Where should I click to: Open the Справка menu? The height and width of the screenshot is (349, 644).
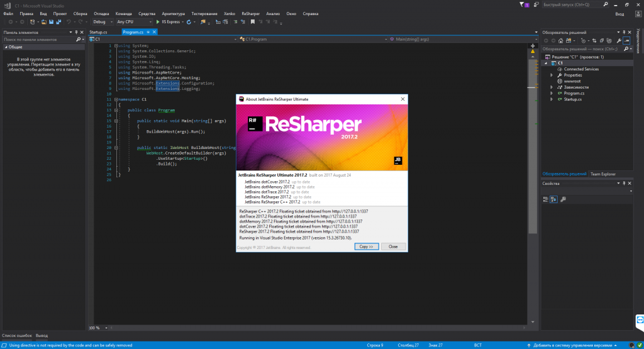tap(311, 14)
